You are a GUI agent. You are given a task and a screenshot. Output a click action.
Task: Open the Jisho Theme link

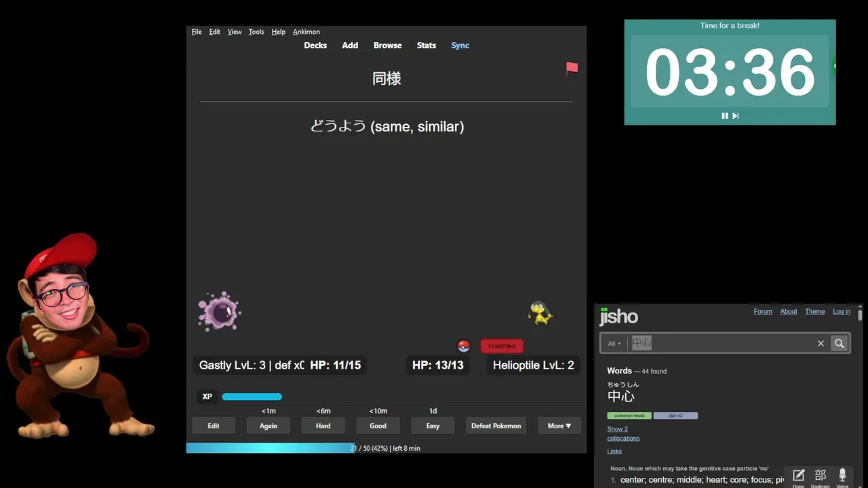point(815,312)
